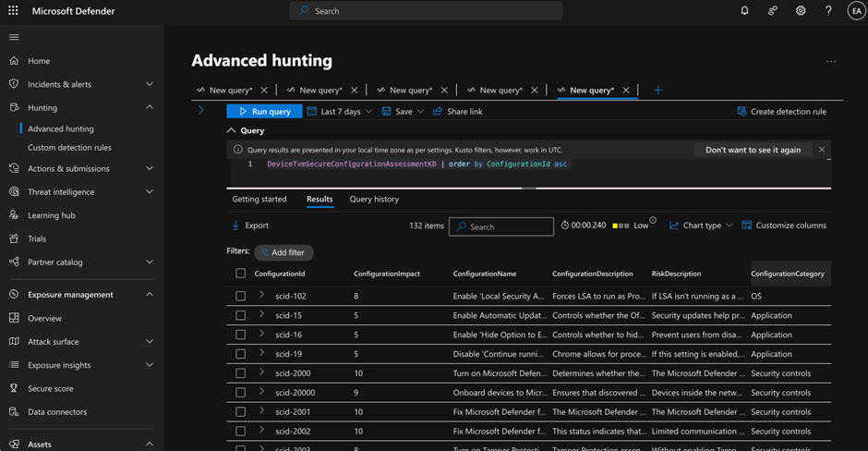Check the scid-15 row checkbox
The height and width of the screenshot is (451, 868).
240,315
